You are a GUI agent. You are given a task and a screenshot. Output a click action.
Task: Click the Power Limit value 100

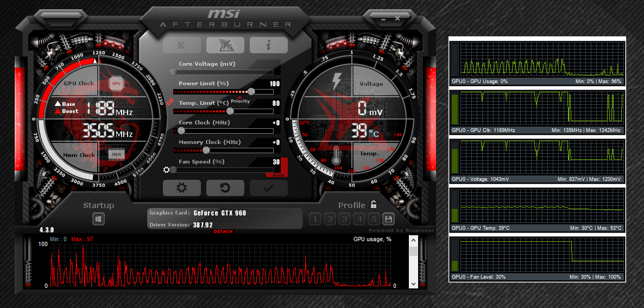pos(275,84)
